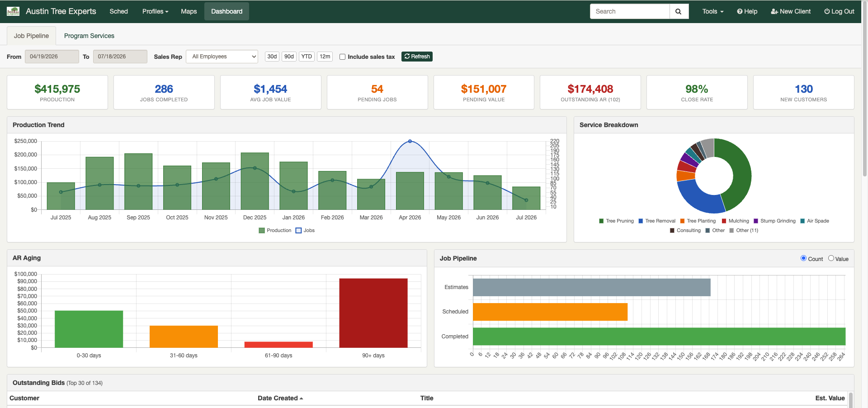Click the 130 New Customers card
The height and width of the screenshot is (408, 868).
click(x=804, y=92)
